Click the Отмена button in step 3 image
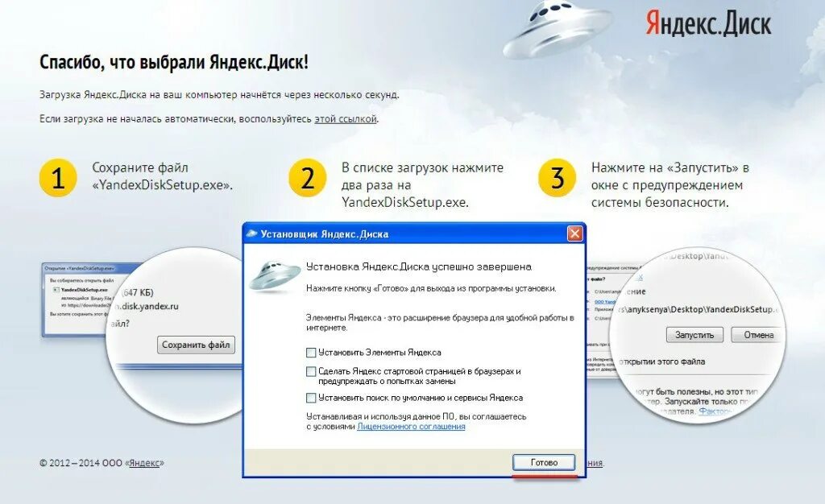This screenshot has width=825, height=504. click(x=758, y=335)
